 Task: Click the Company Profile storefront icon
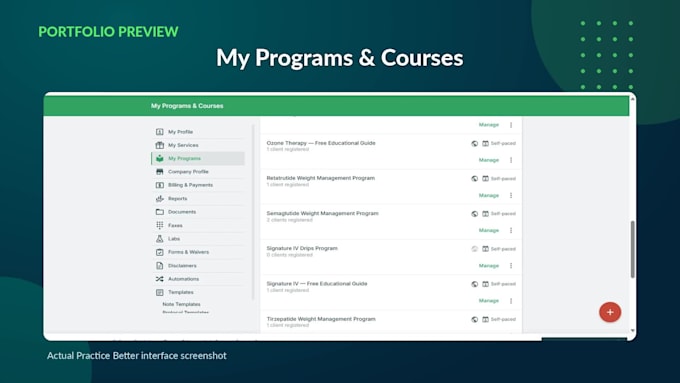pos(160,172)
